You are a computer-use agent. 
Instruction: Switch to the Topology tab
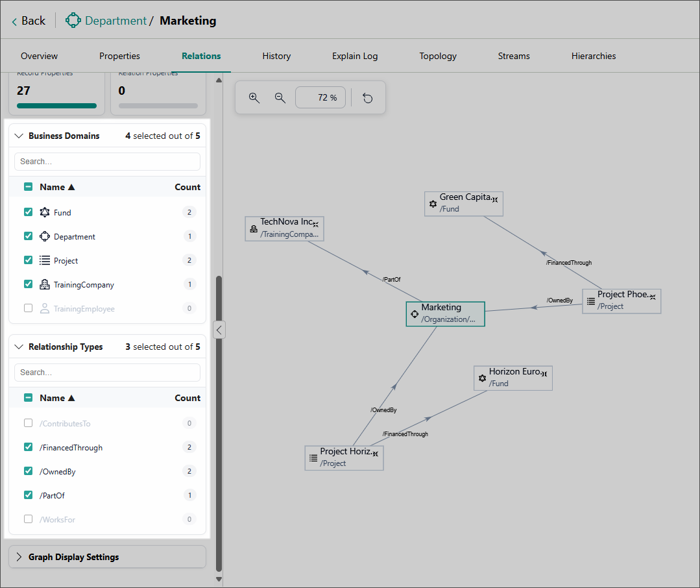438,56
